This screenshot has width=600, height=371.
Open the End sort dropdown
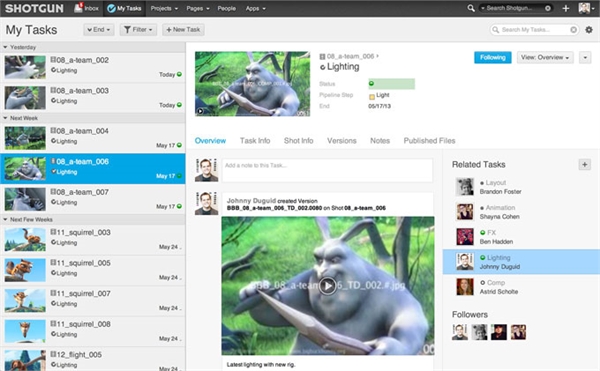click(x=99, y=29)
